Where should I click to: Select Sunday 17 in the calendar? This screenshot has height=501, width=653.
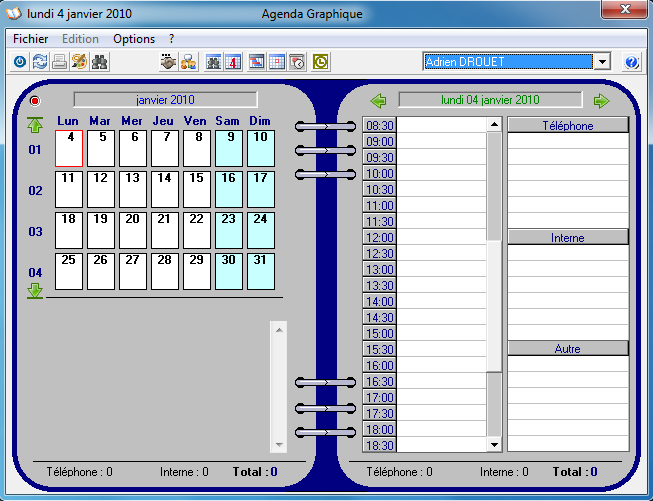pos(261,189)
